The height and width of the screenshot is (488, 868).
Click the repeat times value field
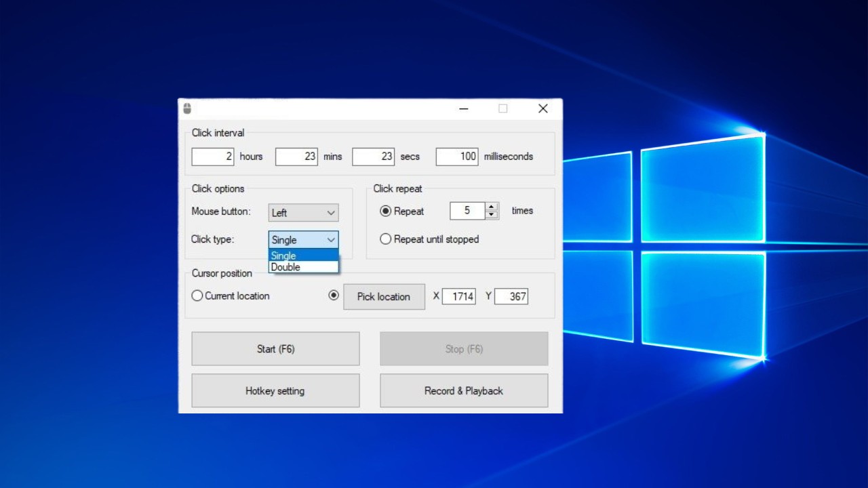467,211
